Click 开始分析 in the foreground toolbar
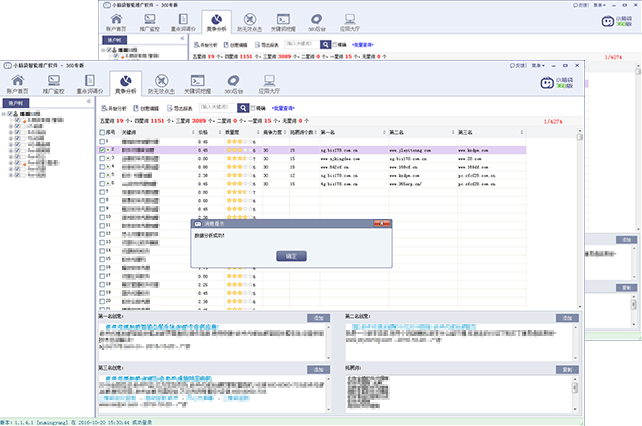642x426 pixels. pyautogui.click(x=116, y=107)
